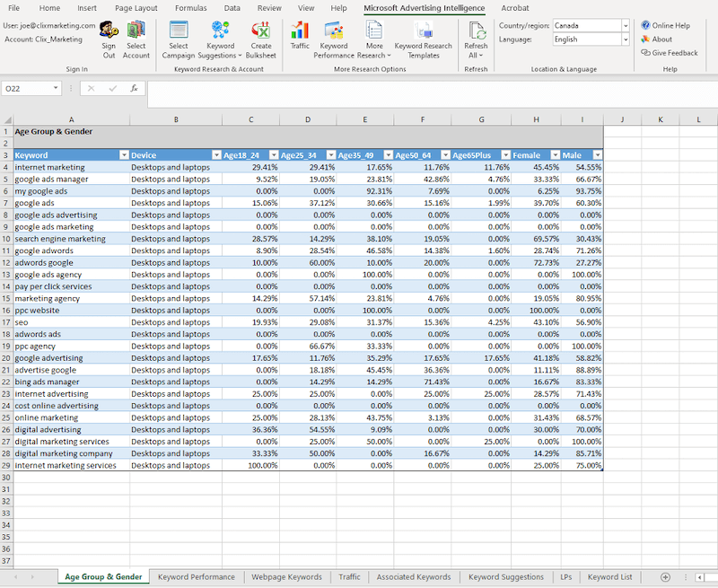718x588 pixels.
Task: Click Keyword Performance icon
Action: click(334, 31)
